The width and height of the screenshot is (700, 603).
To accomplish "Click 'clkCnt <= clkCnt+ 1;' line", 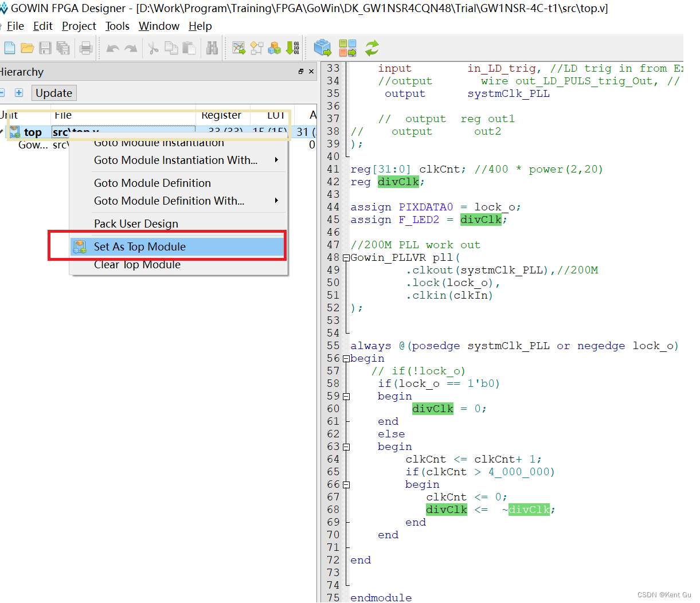I will coord(474,459).
